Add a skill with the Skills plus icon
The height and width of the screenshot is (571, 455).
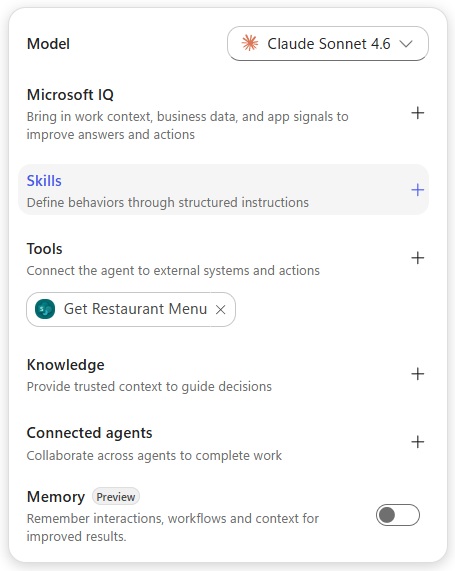coord(417,190)
